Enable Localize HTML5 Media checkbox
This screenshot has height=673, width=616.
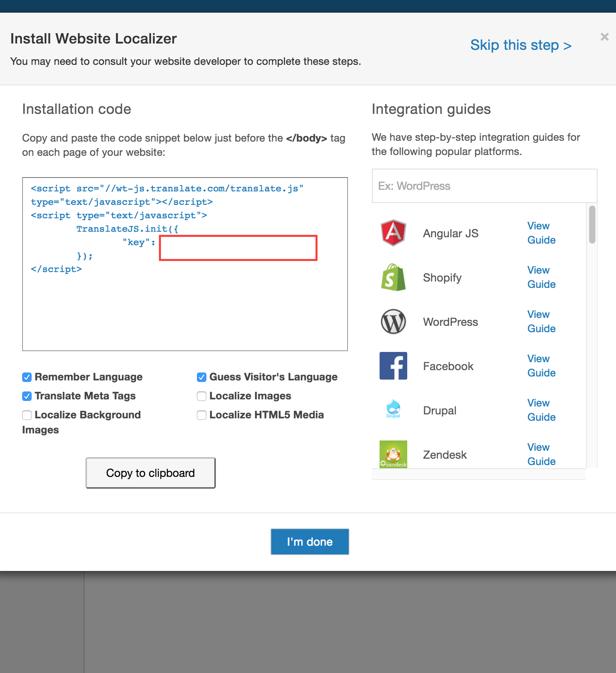(202, 415)
